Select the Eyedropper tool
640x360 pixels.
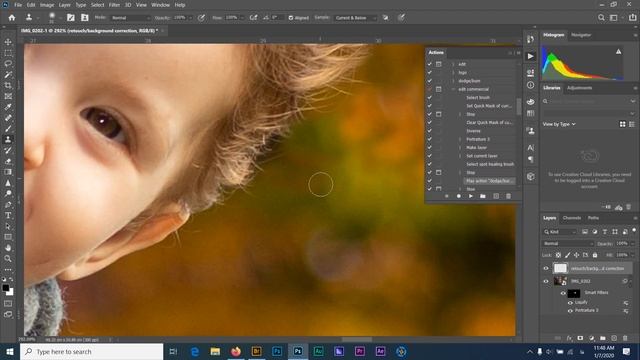pyautogui.click(x=8, y=107)
